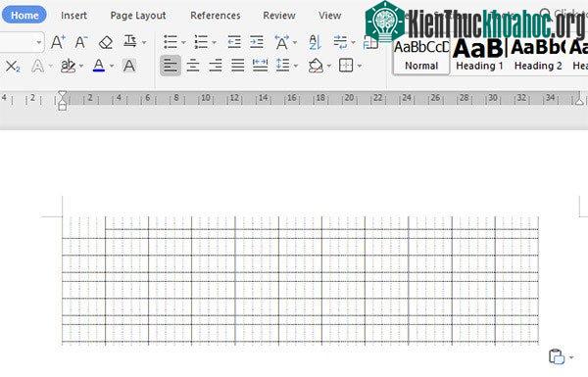Click the show/hide paragraph marks icon
This screenshot has width=588, height=377.
click(340, 42)
